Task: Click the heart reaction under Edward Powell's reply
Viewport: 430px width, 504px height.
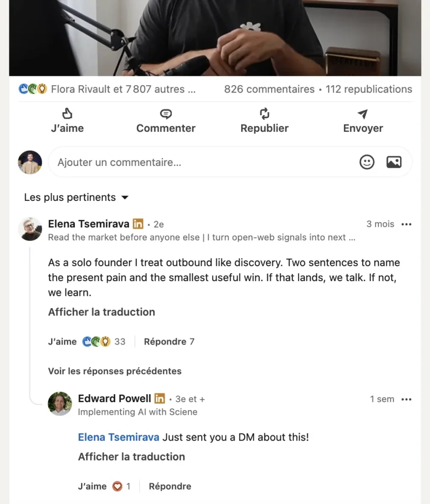Action: click(x=116, y=486)
